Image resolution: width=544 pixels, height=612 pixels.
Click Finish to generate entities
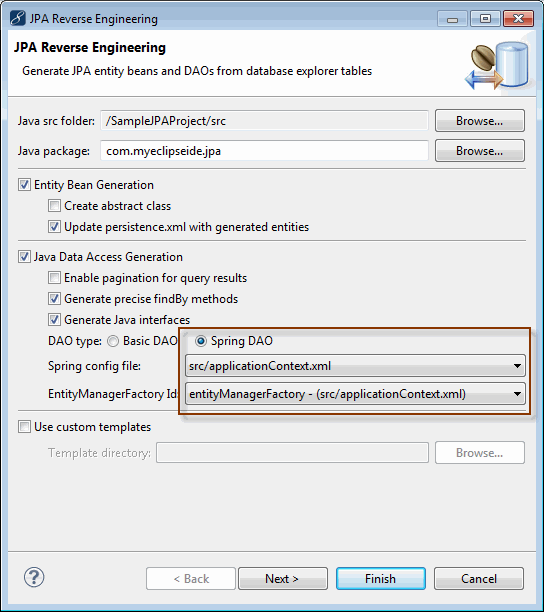[380, 578]
